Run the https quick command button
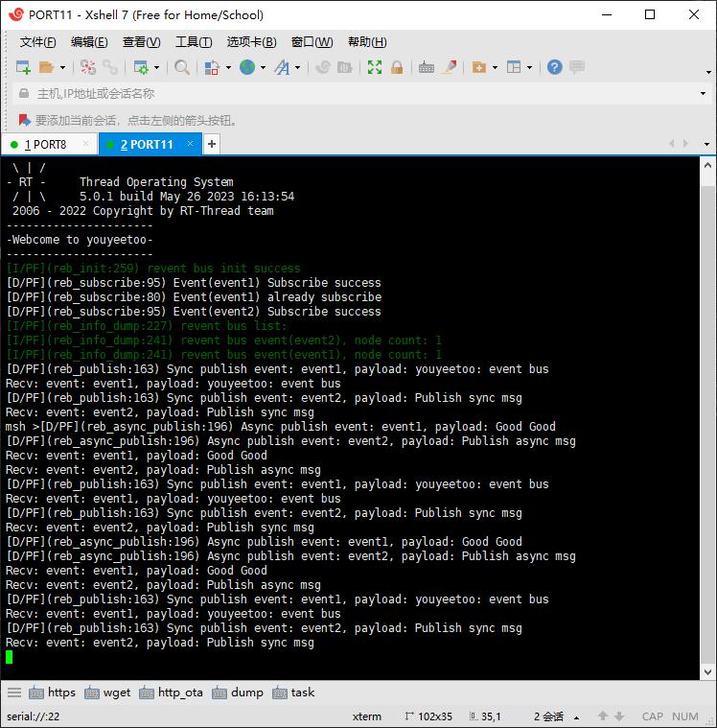Viewport: 717px width, 728px height. [x=52, y=693]
